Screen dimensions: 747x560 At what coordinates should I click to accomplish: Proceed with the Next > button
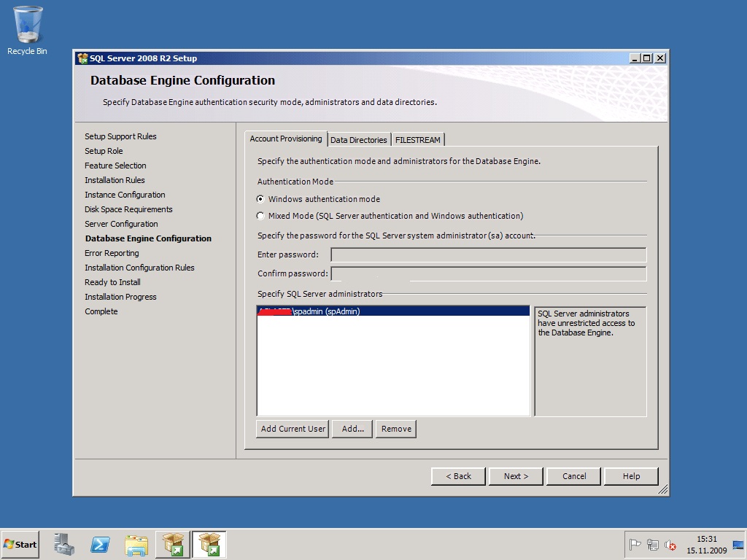[516, 476]
